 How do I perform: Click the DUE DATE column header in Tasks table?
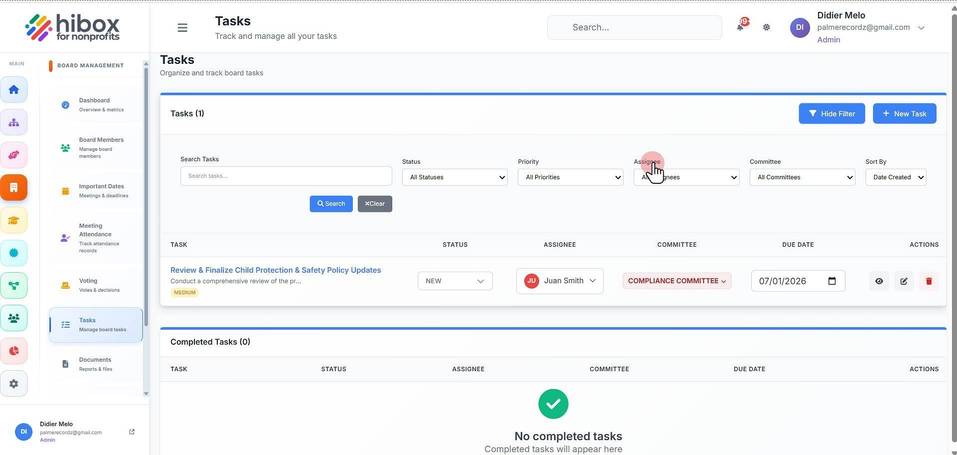tap(798, 244)
